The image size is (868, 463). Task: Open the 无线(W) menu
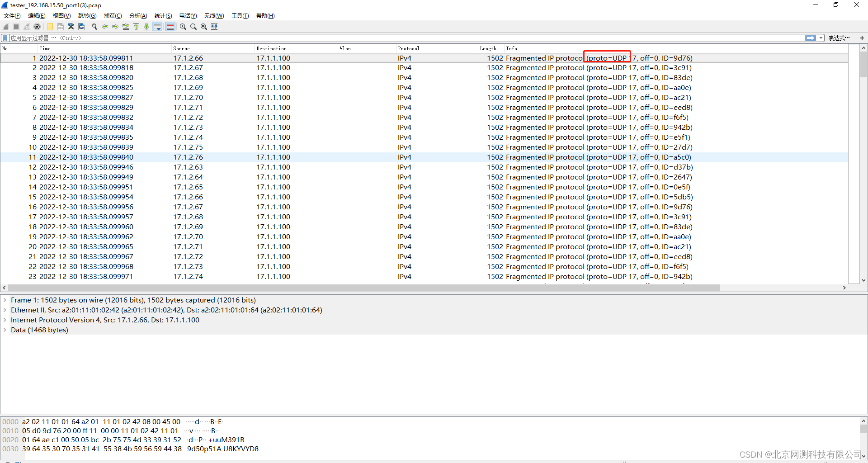pyautogui.click(x=214, y=16)
